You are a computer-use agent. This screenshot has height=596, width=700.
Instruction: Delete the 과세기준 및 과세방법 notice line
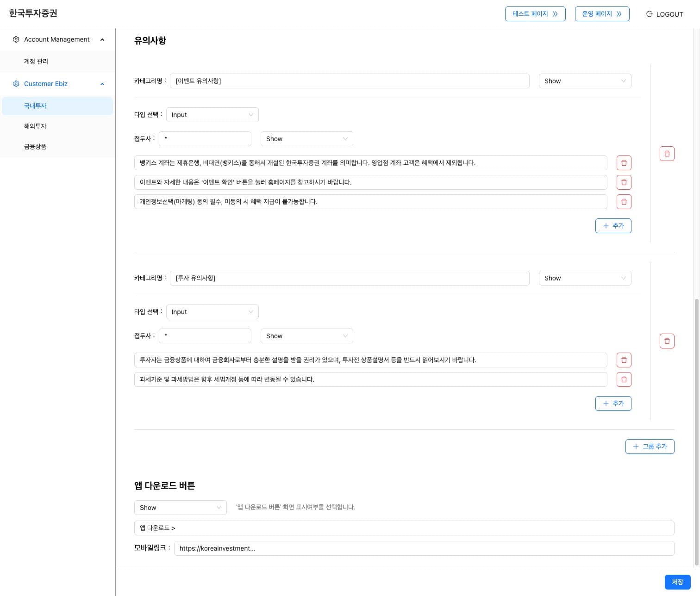[624, 379]
